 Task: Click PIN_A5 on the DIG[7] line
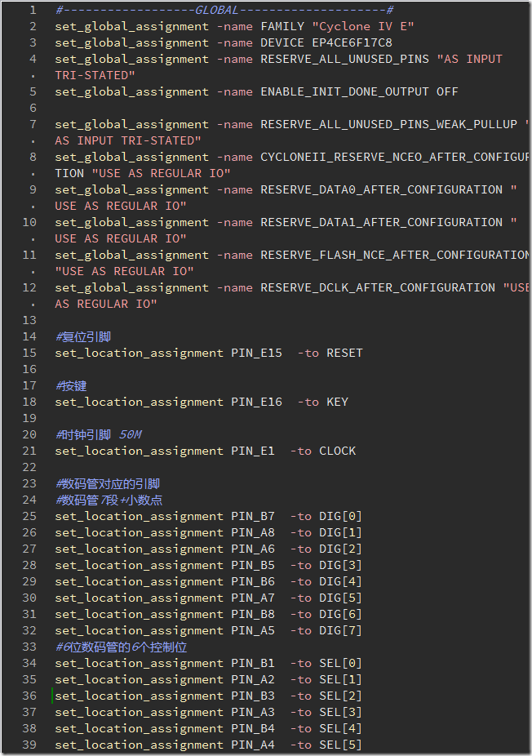point(252,631)
